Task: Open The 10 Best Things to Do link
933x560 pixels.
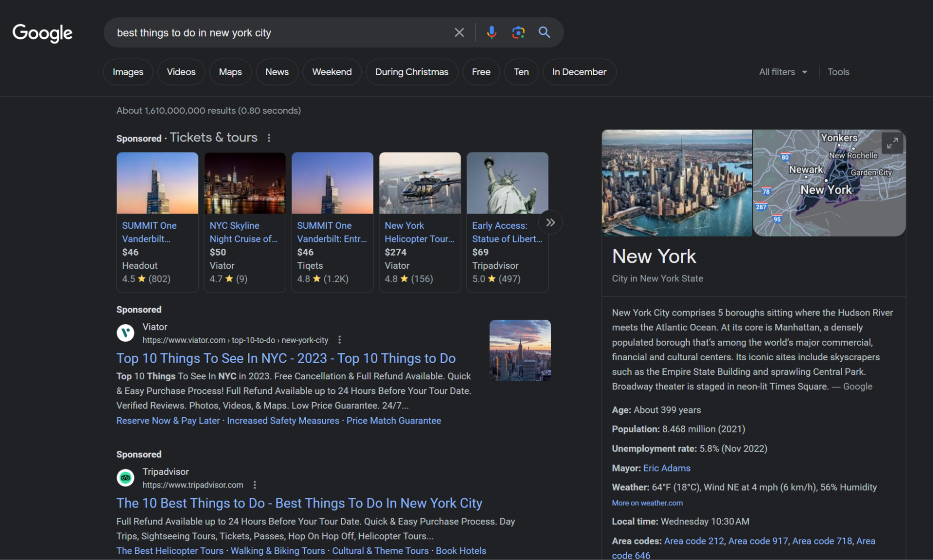Action: click(x=299, y=503)
